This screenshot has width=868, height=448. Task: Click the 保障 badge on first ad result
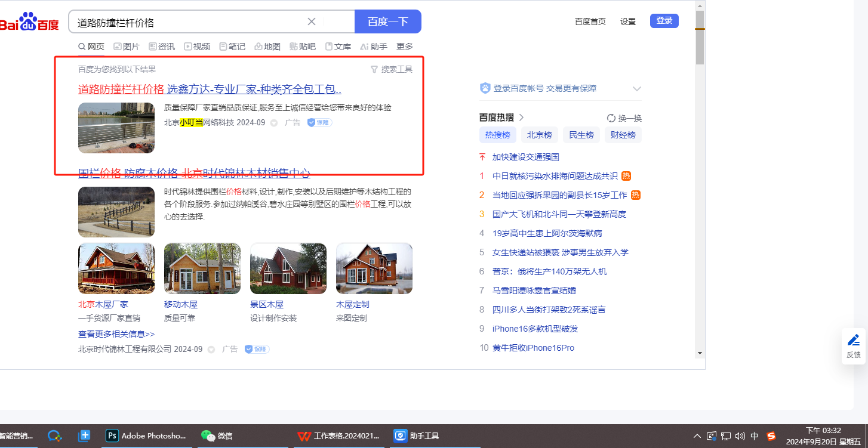[x=319, y=122]
